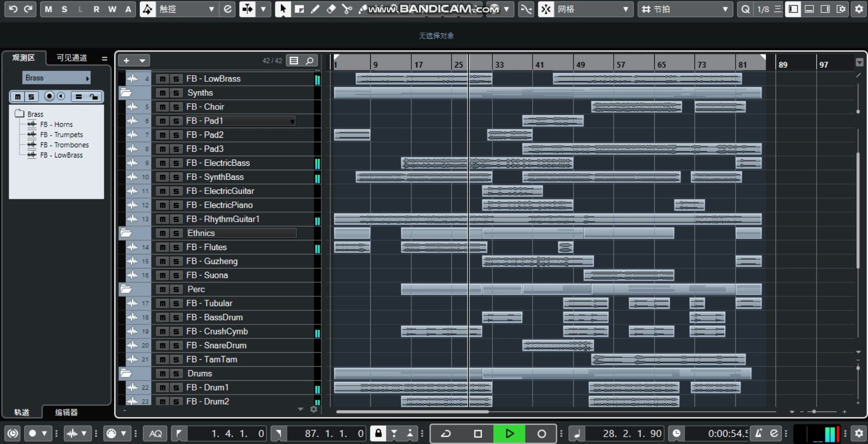Screen dimensions: 868x444
Task: Toggle the Cycle loop button
Action: tap(446, 433)
